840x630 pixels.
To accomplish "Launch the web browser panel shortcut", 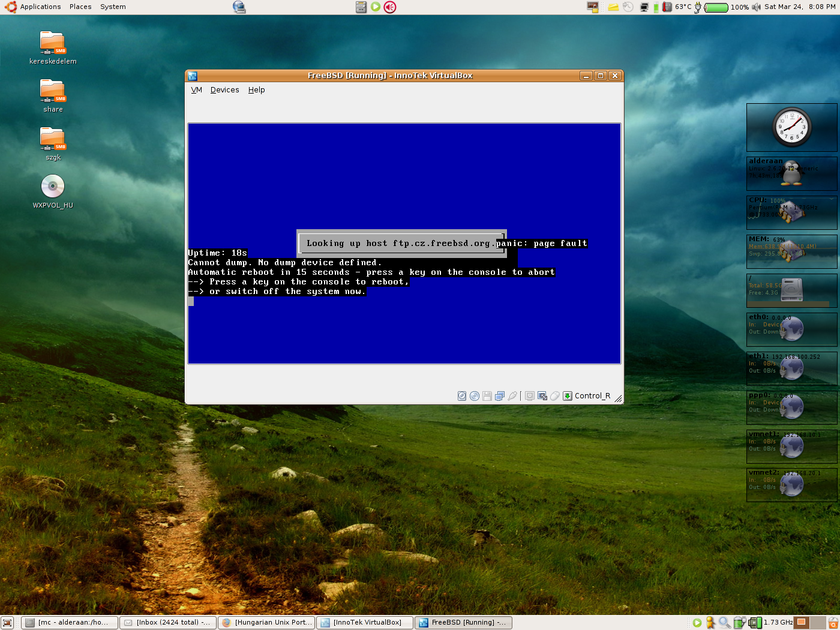I will [239, 7].
